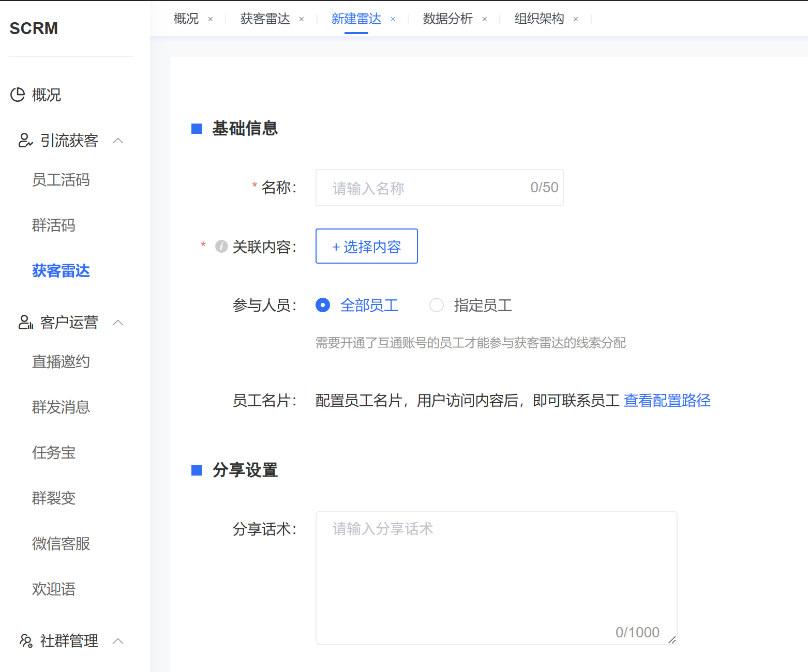808x672 pixels.
Task: Click the 客户运营 user stats icon
Action: (x=25, y=322)
